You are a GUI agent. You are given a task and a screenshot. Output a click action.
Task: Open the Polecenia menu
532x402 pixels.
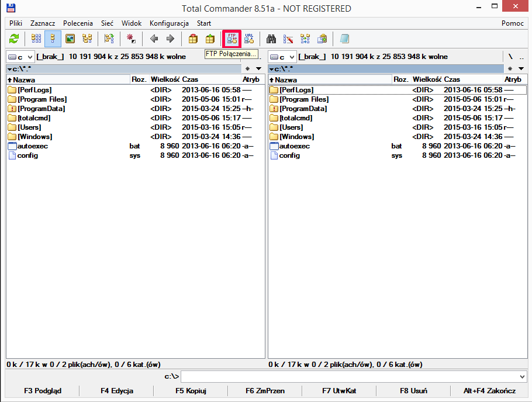[x=78, y=23]
